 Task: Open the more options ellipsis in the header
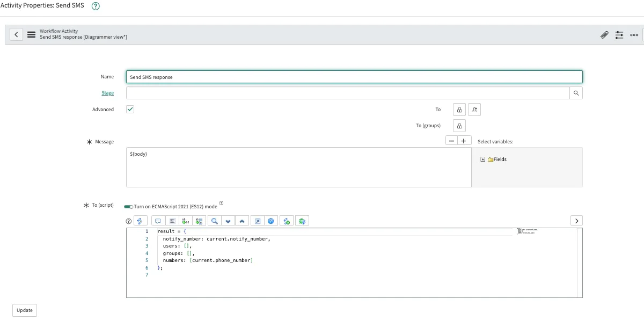pos(634,35)
